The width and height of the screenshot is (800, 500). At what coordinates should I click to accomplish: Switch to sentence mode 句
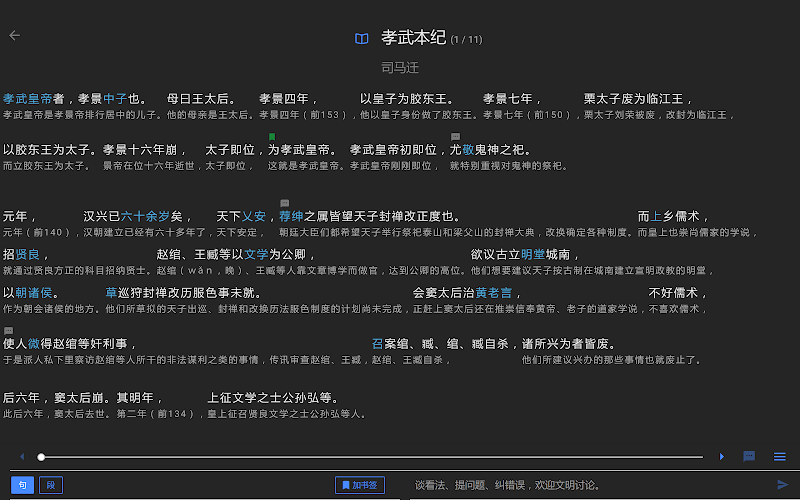pyautogui.click(x=22, y=485)
